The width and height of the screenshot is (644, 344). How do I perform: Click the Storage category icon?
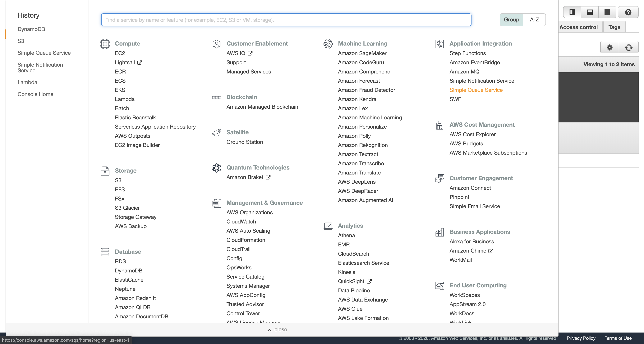coord(105,171)
